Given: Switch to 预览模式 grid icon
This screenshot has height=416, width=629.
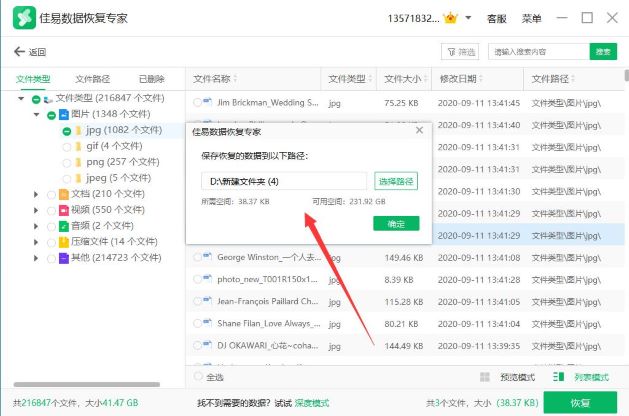Looking at the screenshot, I should point(485,377).
